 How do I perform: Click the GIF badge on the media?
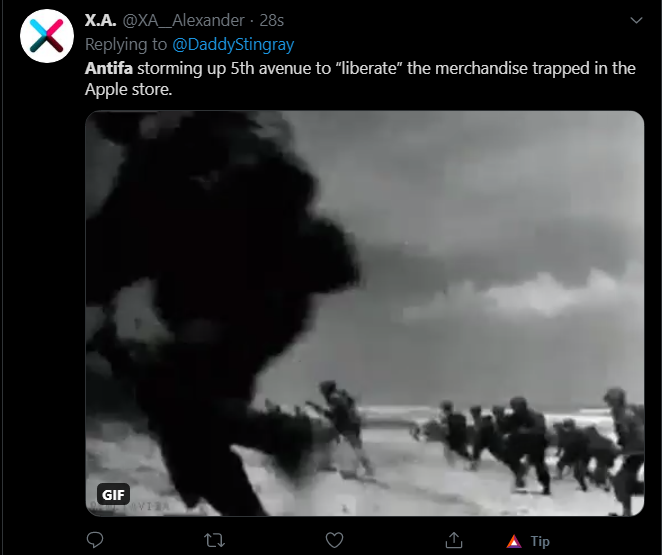[x=113, y=494]
